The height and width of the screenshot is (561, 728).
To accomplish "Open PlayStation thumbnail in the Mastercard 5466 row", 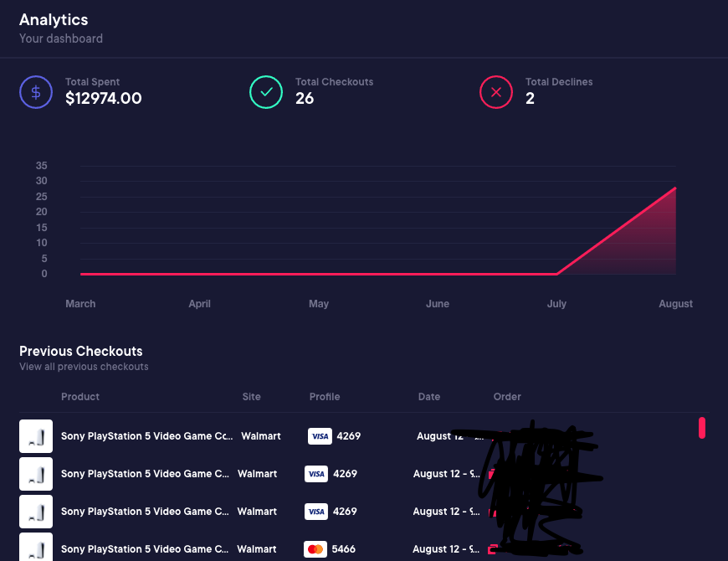I will [36, 547].
